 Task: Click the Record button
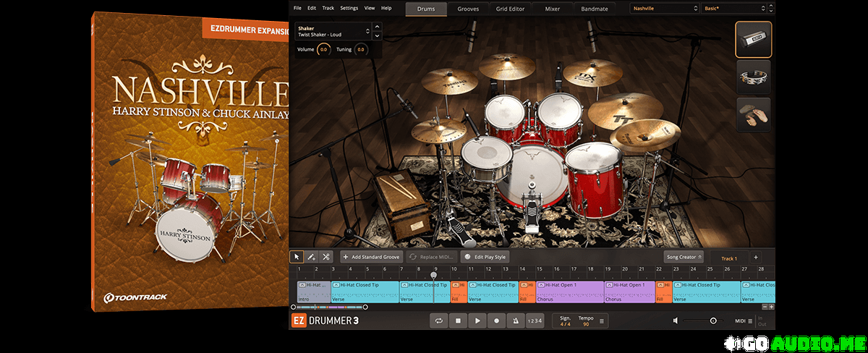(x=496, y=320)
